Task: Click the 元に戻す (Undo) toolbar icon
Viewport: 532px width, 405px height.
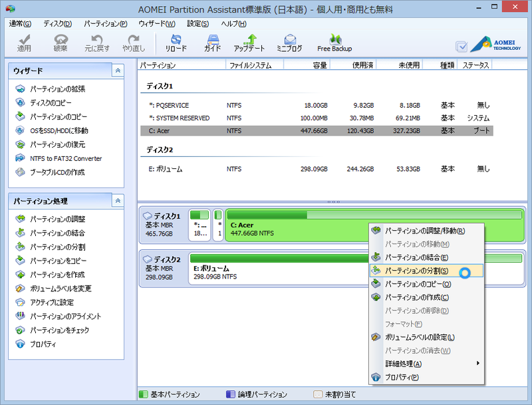Action: click(97, 43)
